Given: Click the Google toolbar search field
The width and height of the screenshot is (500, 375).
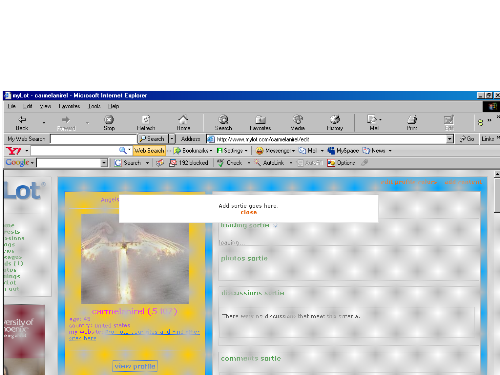Looking at the screenshot, I should click(69, 163).
